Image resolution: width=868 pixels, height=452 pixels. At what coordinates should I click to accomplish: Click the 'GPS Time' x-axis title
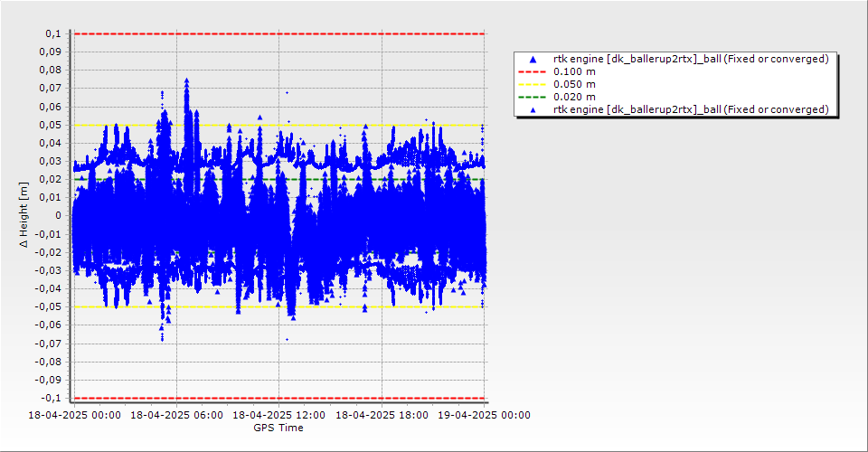pyautogui.click(x=278, y=428)
